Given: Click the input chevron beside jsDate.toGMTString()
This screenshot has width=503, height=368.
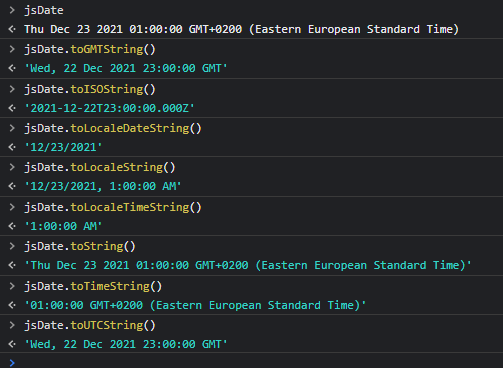Looking at the screenshot, I should pyautogui.click(x=12, y=49).
